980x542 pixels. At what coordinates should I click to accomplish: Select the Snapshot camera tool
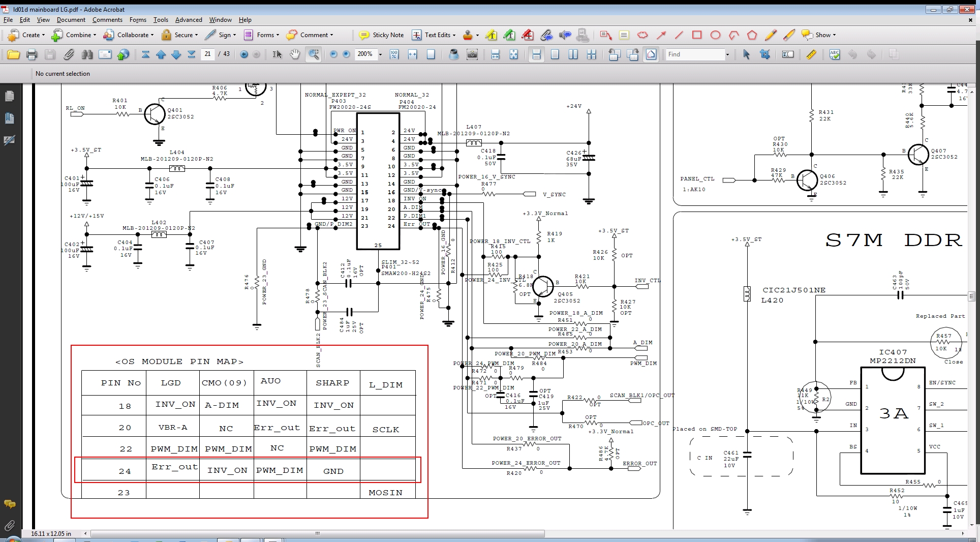coord(472,54)
